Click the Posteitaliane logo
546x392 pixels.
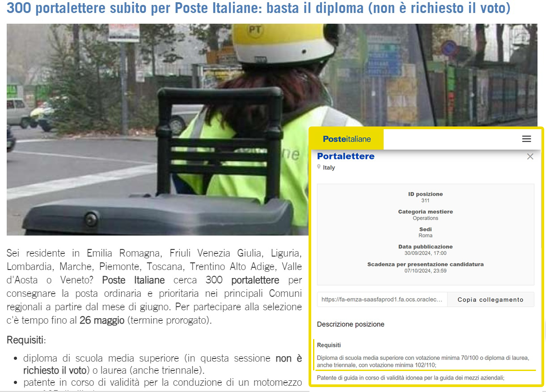(347, 139)
